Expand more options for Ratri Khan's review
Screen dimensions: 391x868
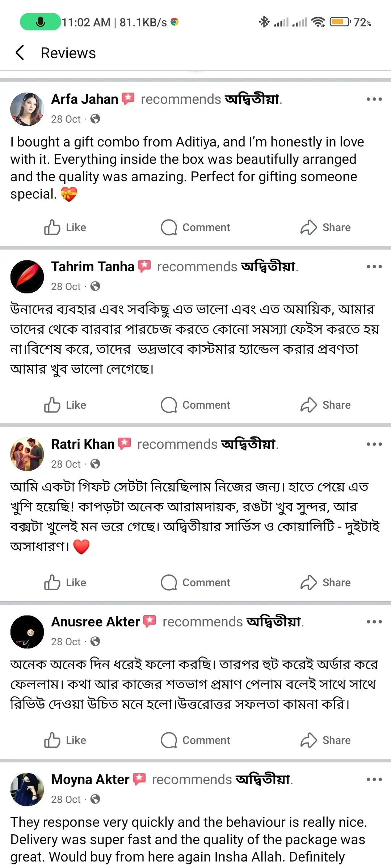374,444
